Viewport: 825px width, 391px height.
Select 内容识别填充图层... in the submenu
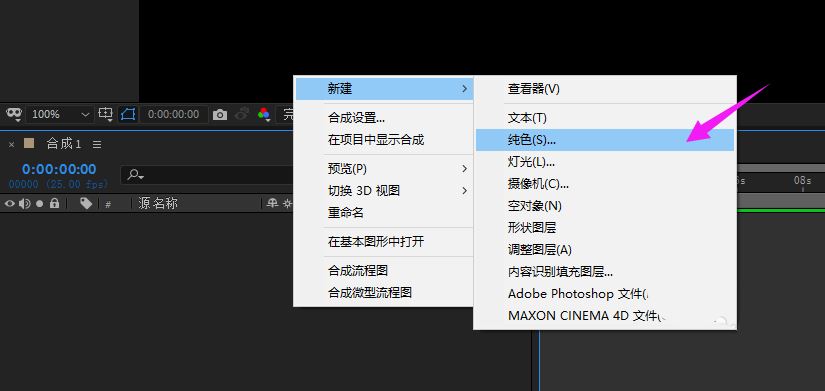[x=605, y=272]
